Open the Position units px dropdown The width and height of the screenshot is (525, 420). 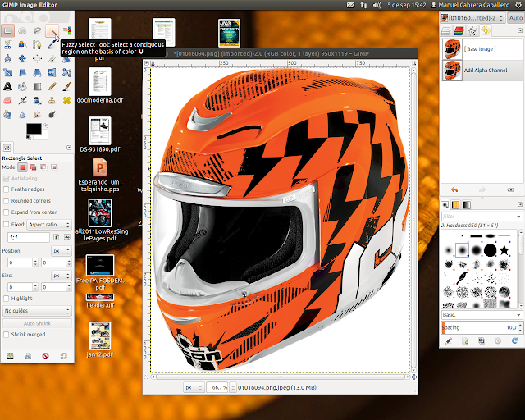[x=62, y=250]
